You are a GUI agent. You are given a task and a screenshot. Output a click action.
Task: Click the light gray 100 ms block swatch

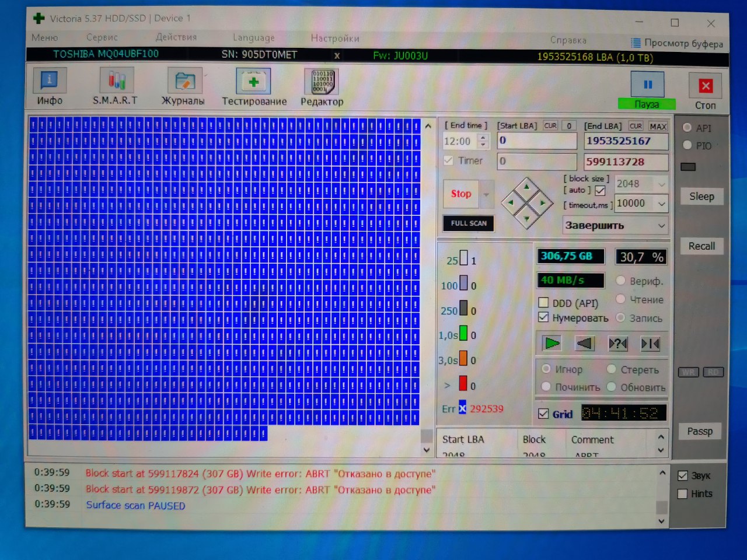point(463,283)
